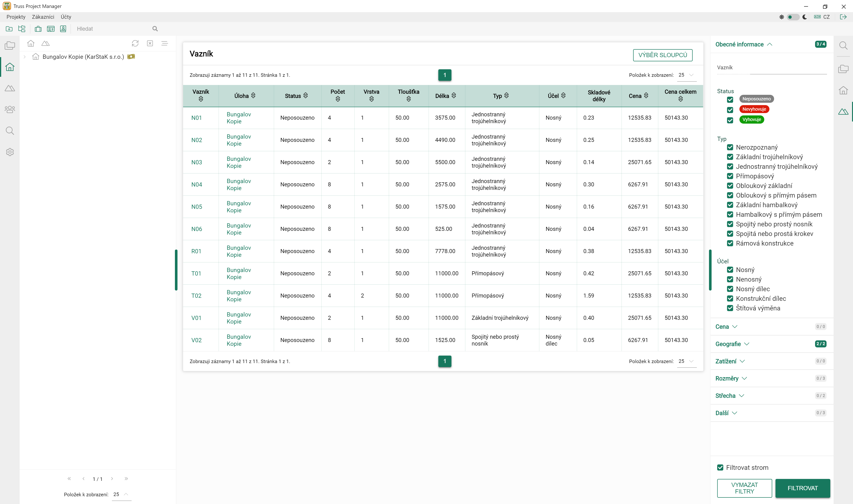Image resolution: width=853 pixels, height=504 pixels.
Task: Uncheck the Nevyhovuje status checkbox
Action: coord(730,110)
